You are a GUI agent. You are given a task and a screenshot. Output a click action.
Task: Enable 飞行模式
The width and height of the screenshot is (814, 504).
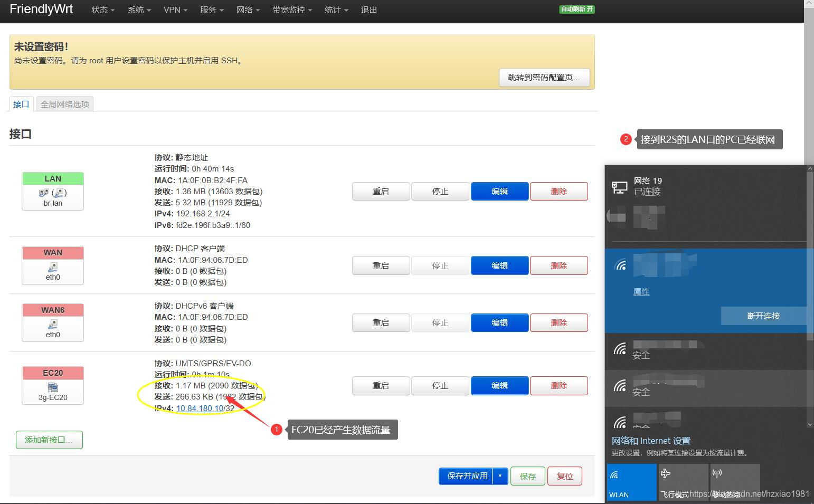coord(683,481)
